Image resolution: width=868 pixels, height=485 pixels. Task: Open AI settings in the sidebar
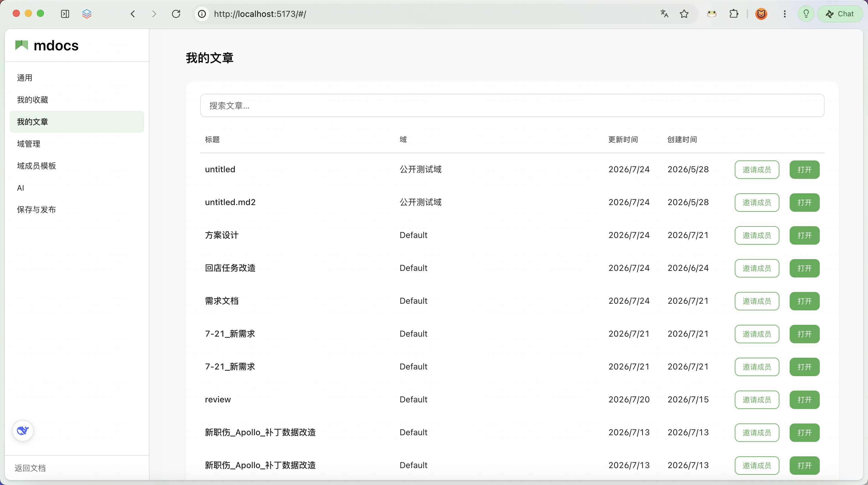[x=77, y=188]
